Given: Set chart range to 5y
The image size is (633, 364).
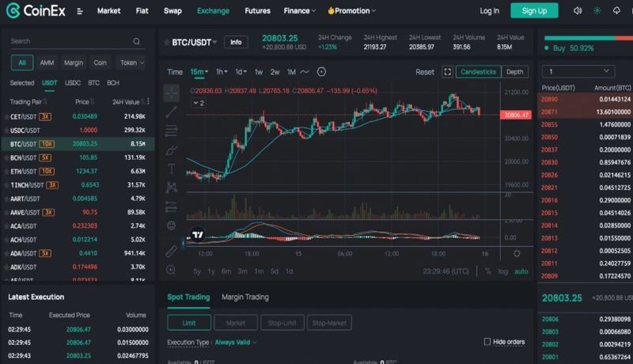Looking at the screenshot, I should click(x=196, y=271).
